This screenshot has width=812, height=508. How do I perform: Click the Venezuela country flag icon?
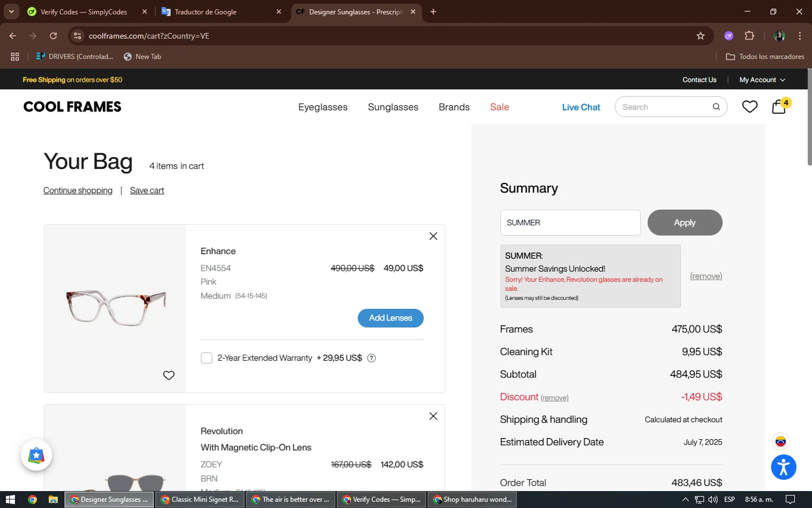click(x=780, y=441)
